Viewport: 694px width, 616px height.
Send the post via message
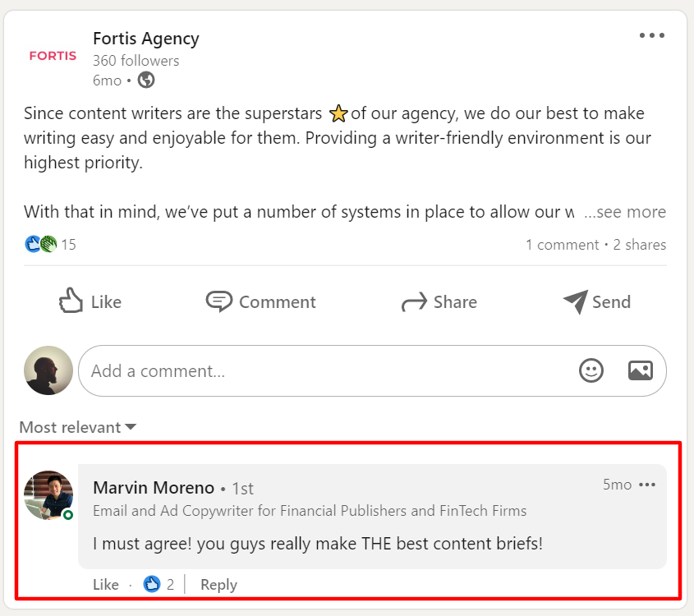597,301
